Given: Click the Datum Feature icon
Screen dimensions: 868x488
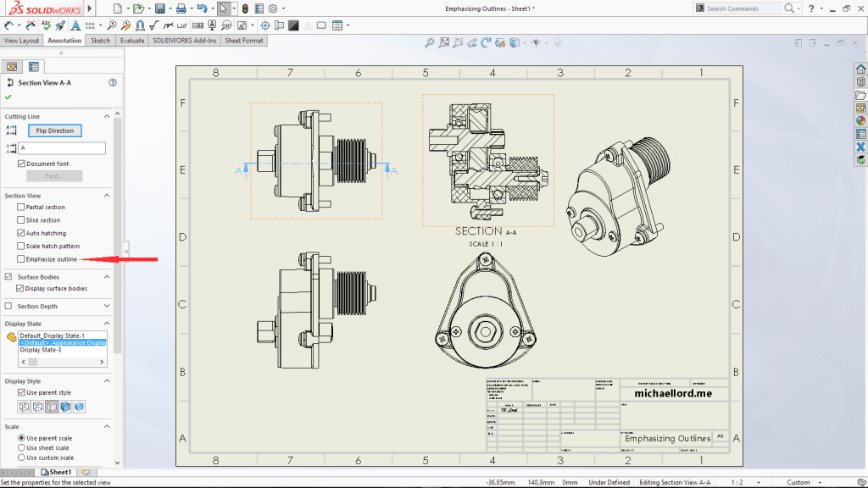Looking at the screenshot, I should 212,25.
